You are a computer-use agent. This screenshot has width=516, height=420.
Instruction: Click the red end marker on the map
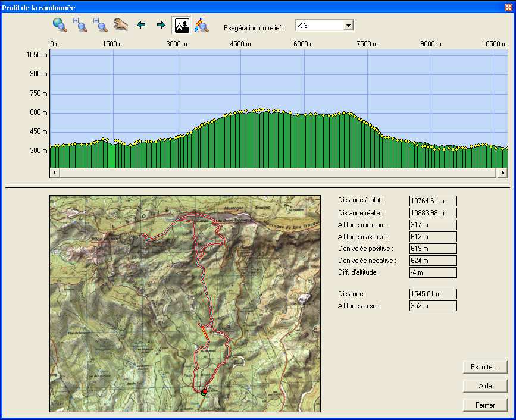(205, 391)
